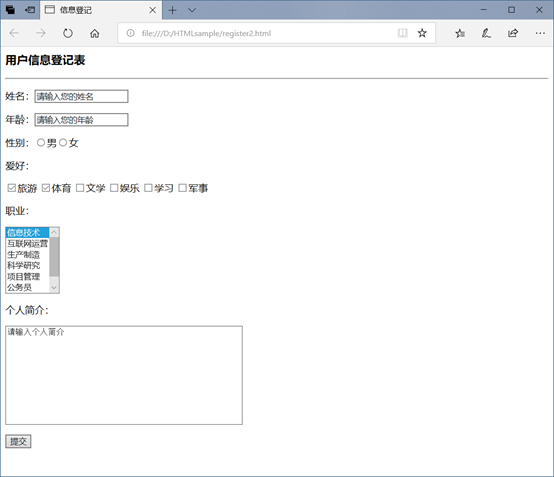Add page to favorites star icon

point(422,33)
